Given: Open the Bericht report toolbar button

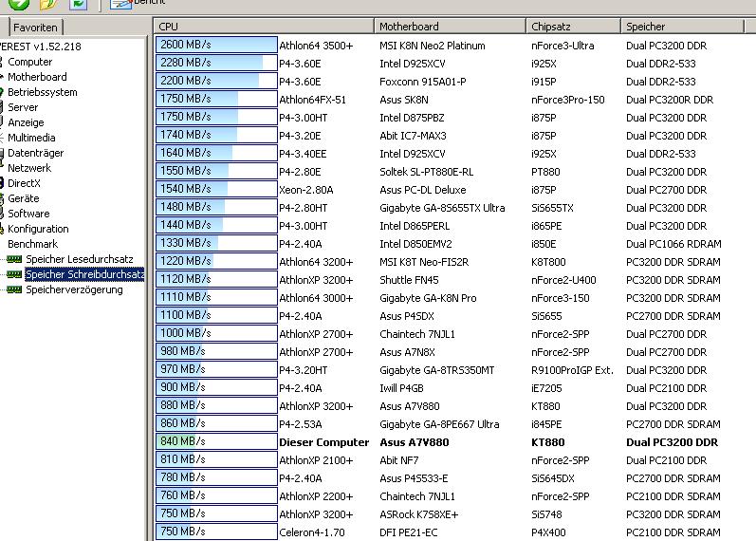Looking at the screenshot, I should (x=136, y=4).
